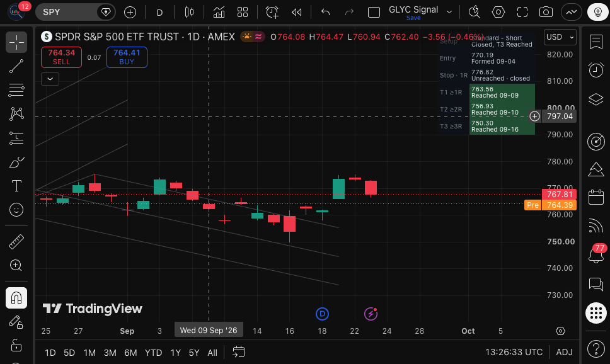Undo the last chart action
Image resolution: width=610 pixels, height=364 pixels.
(326, 13)
